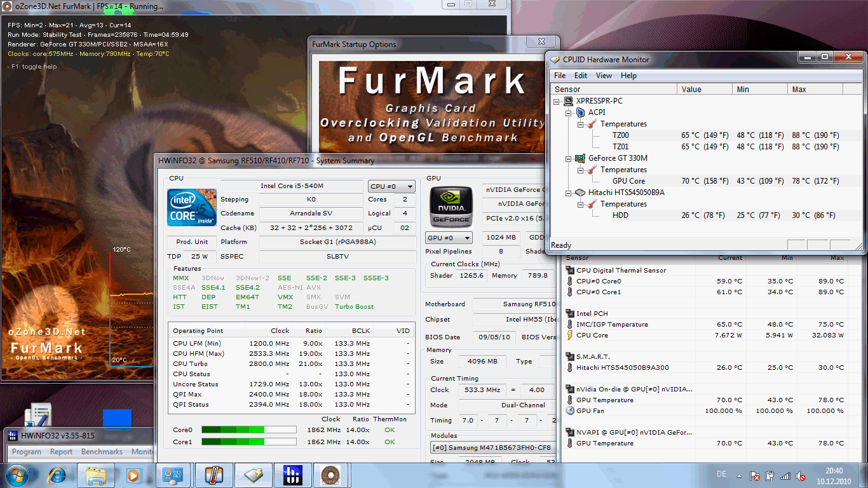The height and width of the screenshot is (488, 868).
Task: Open the network signal tray icon
Action: coord(785,475)
